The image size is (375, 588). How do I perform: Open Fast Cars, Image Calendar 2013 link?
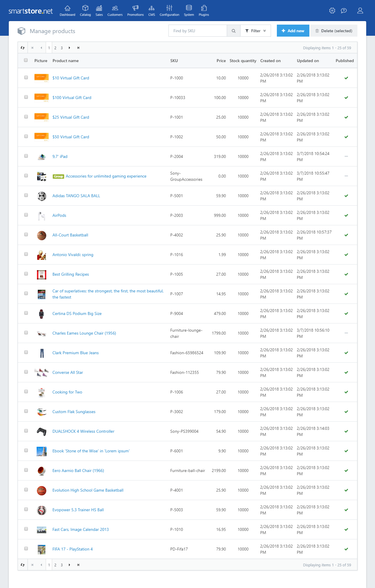(x=81, y=529)
